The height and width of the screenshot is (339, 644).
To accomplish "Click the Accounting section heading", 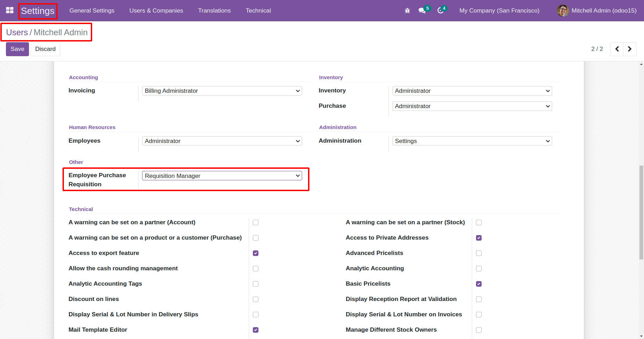I will 83,77.
